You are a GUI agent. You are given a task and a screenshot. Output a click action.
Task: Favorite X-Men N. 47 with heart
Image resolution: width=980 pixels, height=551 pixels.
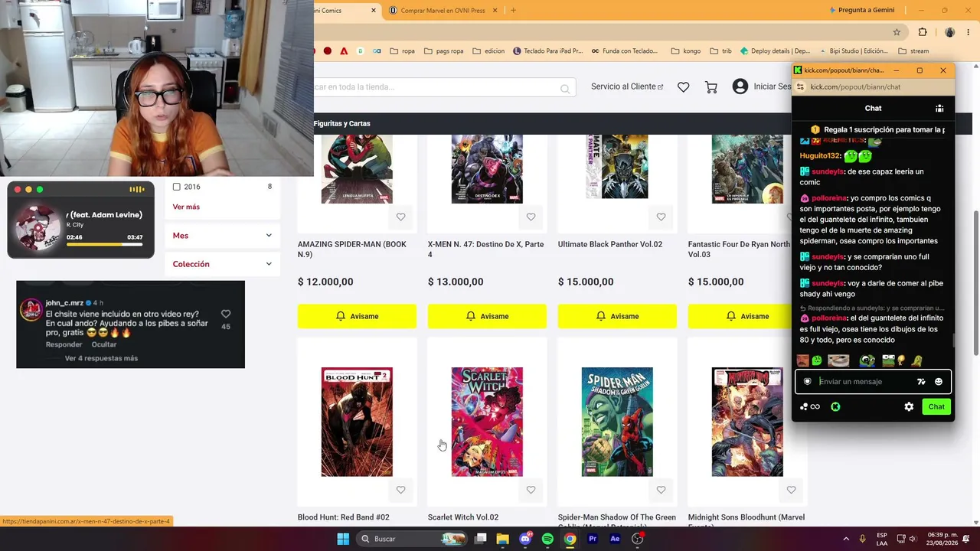(x=531, y=217)
